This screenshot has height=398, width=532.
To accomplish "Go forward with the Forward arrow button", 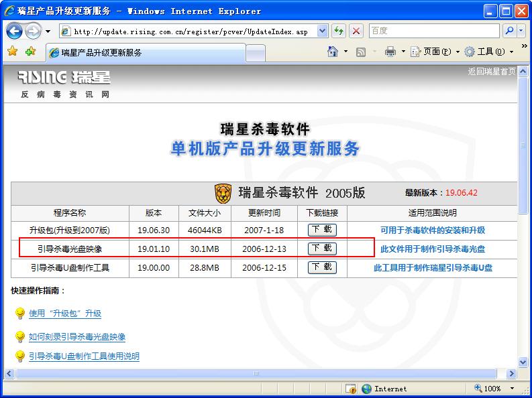I will tap(34, 31).
